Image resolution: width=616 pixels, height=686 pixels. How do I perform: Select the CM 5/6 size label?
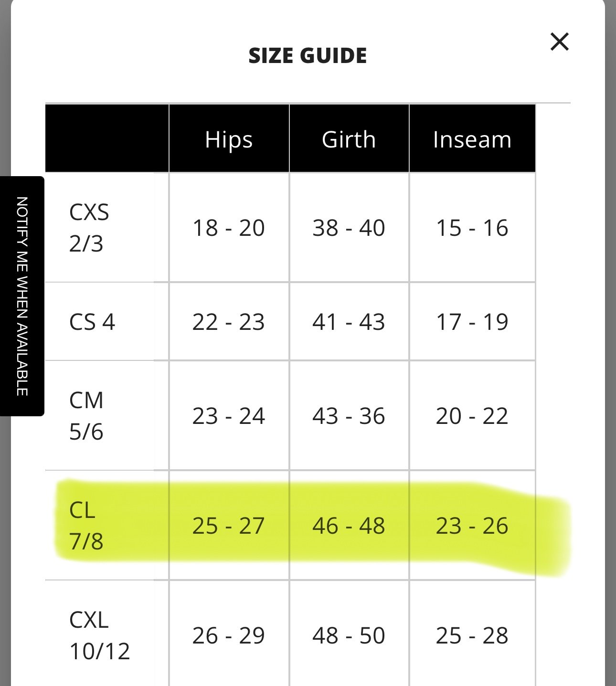coord(86,416)
